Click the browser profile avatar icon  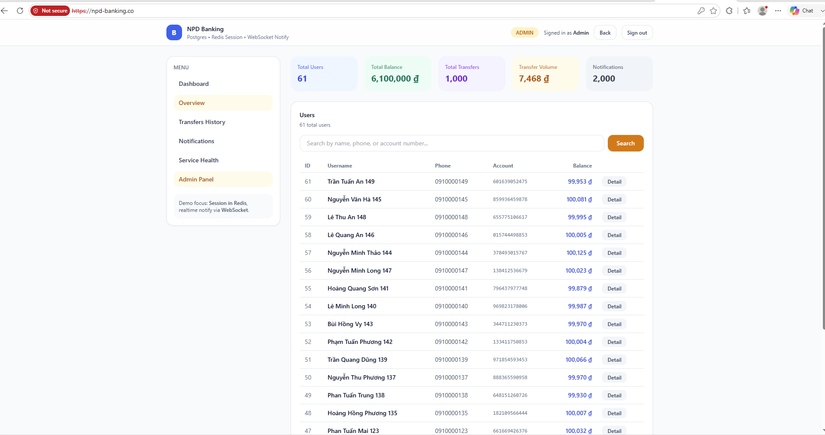[x=762, y=11]
